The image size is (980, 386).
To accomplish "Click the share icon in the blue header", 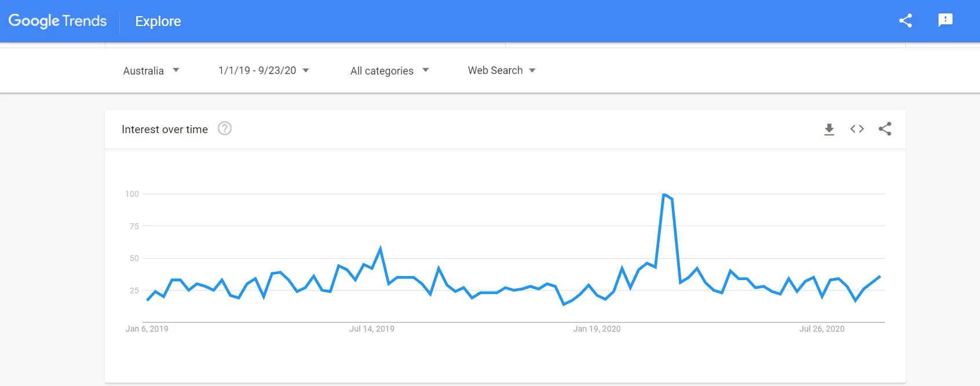I will [x=905, y=20].
